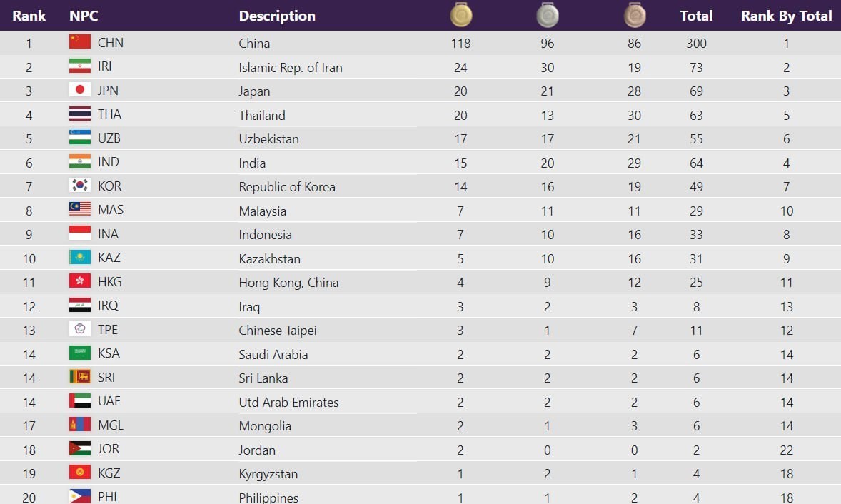
Task: Click the silver medal column icon
Action: click(x=548, y=15)
